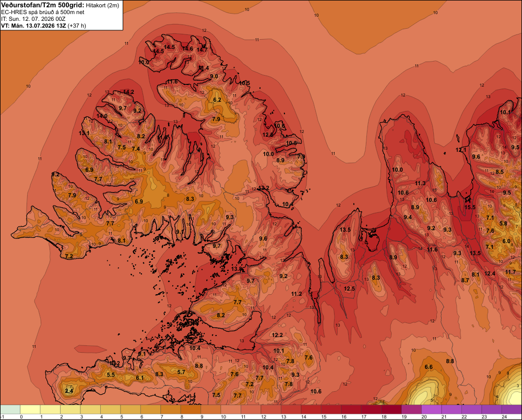
Task: Click the IT initialization time line
Action: [x=33, y=19]
